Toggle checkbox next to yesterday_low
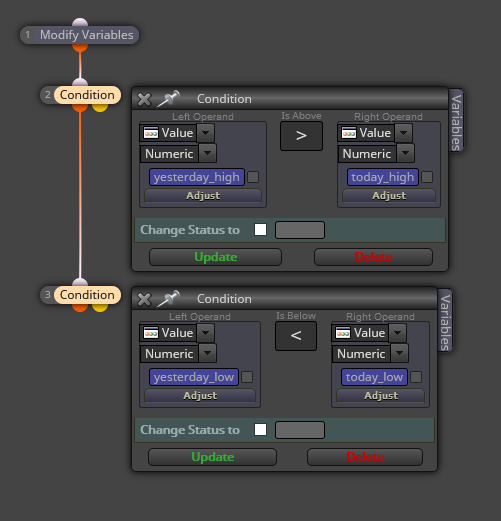501x521 pixels. pyautogui.click(x=247, y=377)
